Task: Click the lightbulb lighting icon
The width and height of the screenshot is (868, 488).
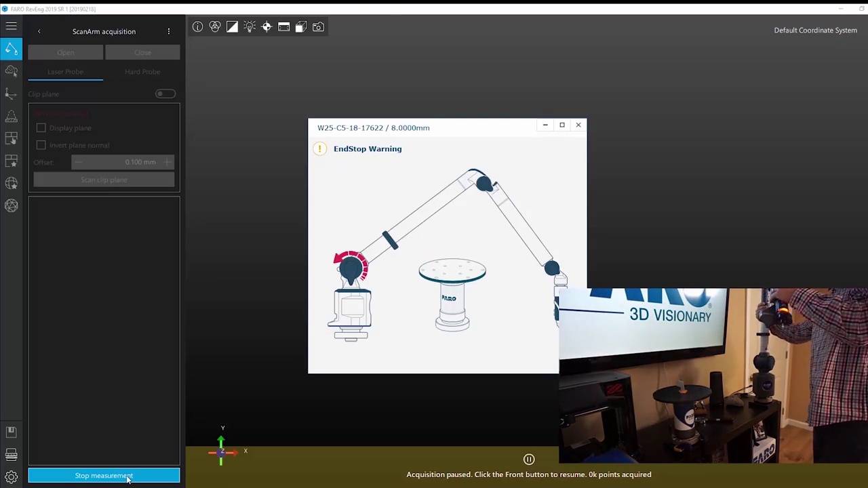Action: [250, 26]
